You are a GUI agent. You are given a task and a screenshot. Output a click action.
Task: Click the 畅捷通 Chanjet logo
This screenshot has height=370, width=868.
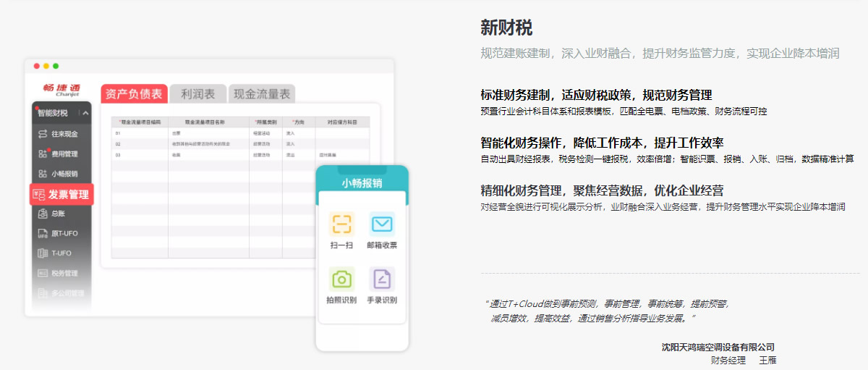(x=61, y=89)
